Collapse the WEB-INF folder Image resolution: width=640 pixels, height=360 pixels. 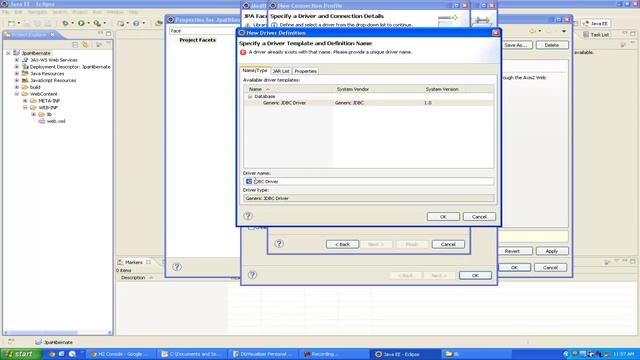coord(25,107)
